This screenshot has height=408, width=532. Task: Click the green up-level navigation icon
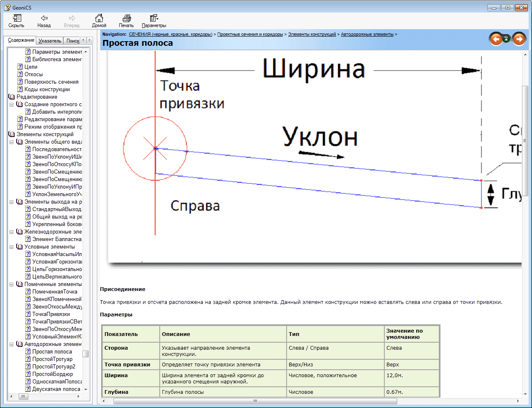tap(507, 39)
